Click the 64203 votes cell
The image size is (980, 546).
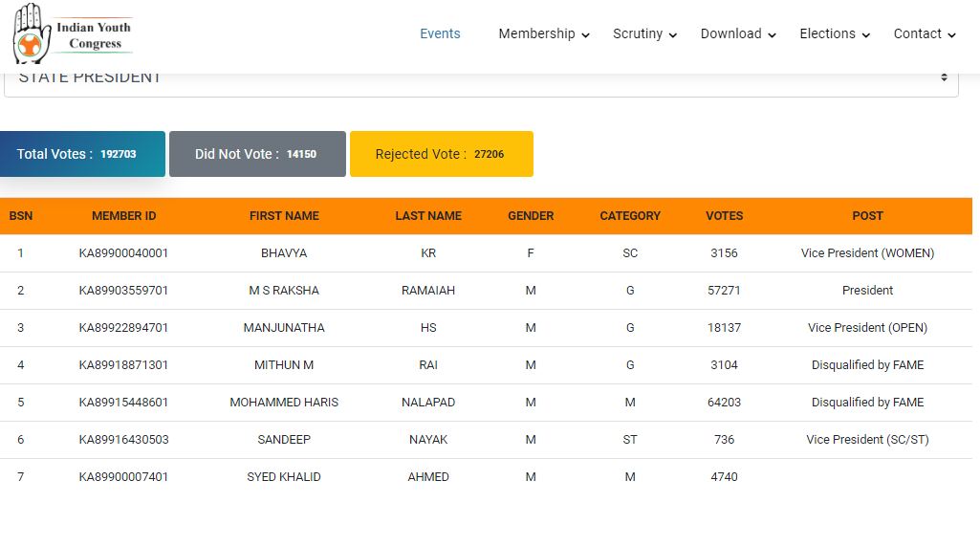coord(724,403)
